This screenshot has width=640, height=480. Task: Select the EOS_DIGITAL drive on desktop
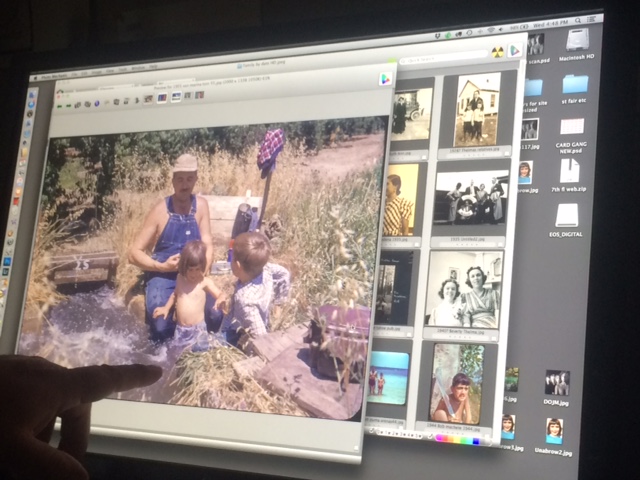pyautogui.click(x=567, y=215)
